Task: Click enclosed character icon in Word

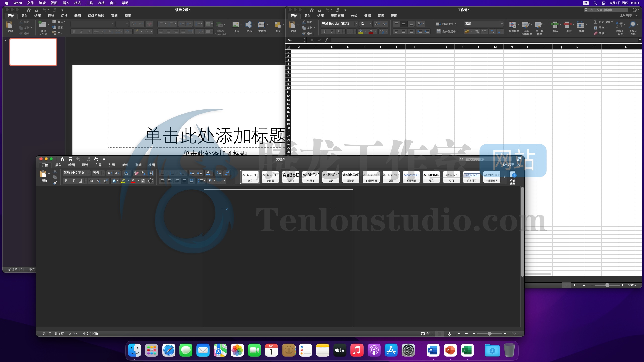Action: tap(151, 181)
